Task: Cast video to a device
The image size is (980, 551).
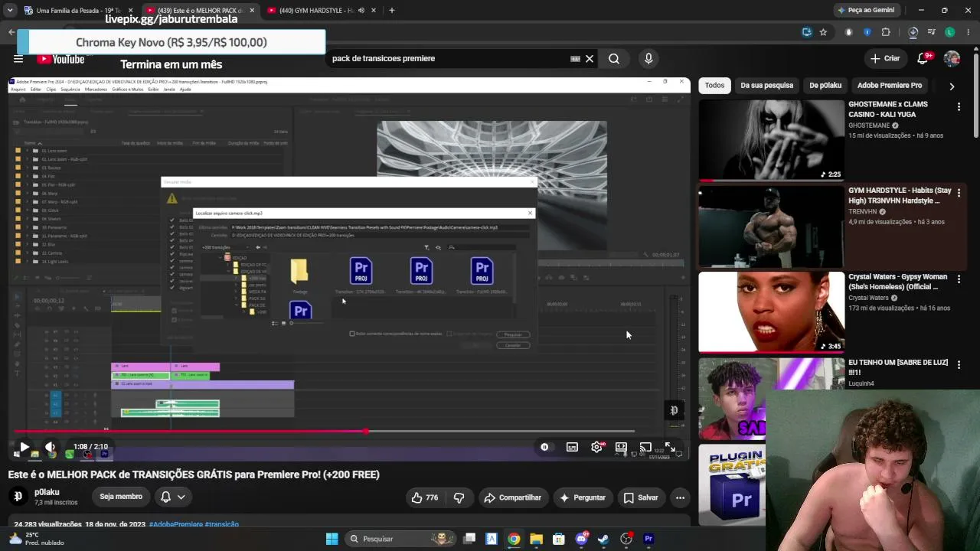Action: tap(645, 447)
